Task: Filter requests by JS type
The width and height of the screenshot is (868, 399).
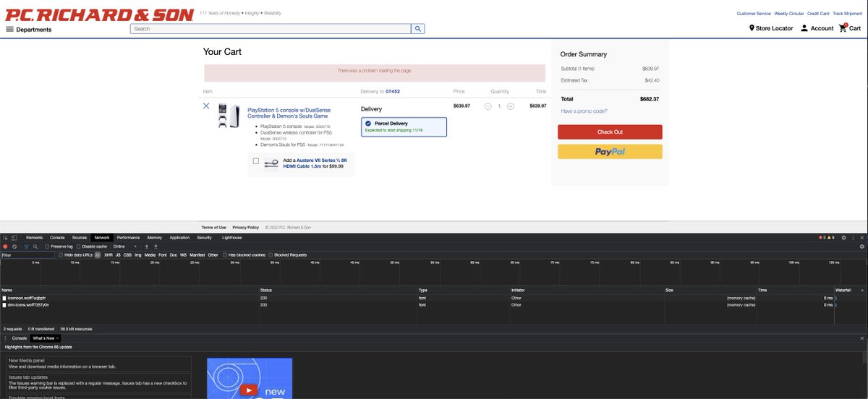Action: [x=118, y=255]
